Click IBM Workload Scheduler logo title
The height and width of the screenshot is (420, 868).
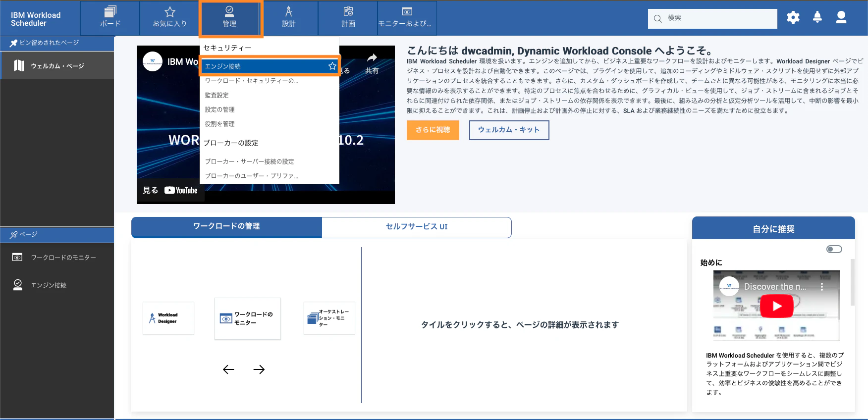pyautogui.click(x=36, y=19)
